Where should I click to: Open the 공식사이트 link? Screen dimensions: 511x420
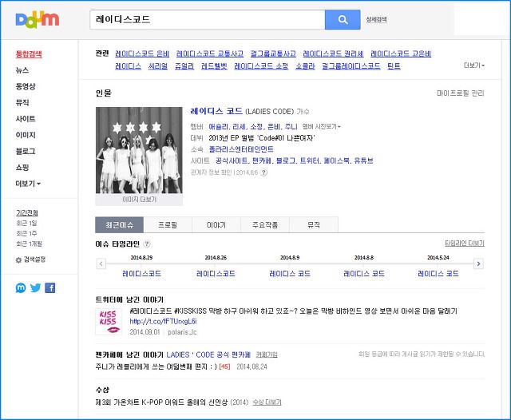232,160
